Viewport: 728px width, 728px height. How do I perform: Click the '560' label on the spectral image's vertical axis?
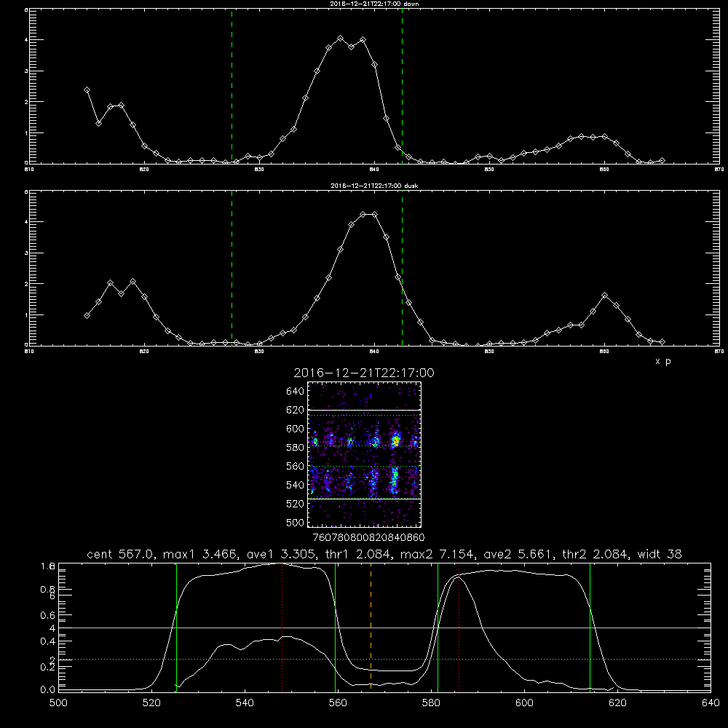pyautogui.click(x=295, y=466)
